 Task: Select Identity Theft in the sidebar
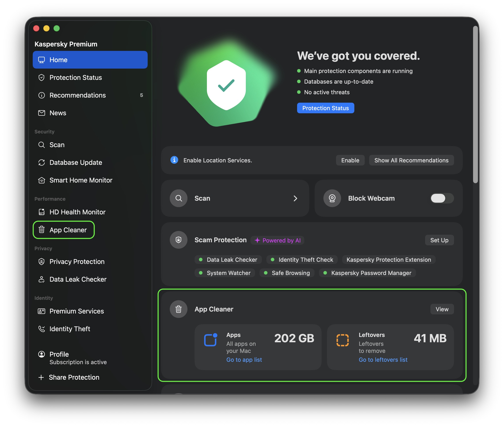(90, 329)
